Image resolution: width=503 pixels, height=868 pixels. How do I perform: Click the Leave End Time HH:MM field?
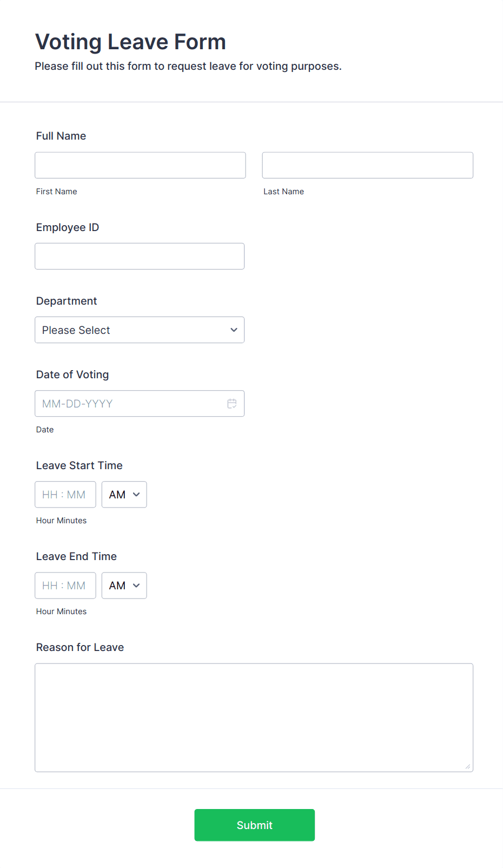pos(65,586)
